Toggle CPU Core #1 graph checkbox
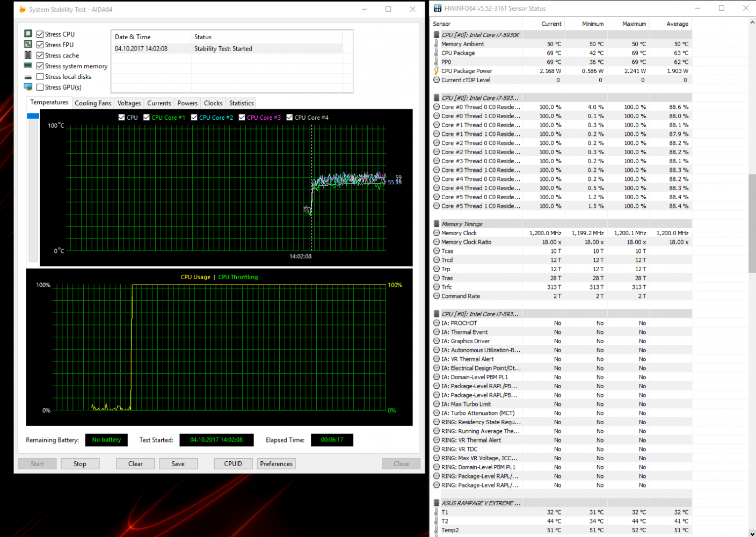The width and height of the screenshot is (756, 537). tap(146, 118)
